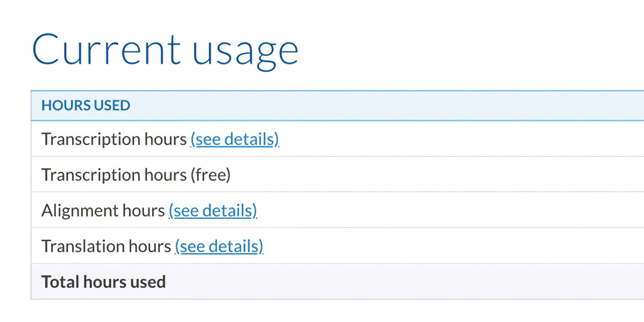The image size is (644, 322).
Task: Click the Transcription hours label text
Action: click(114, 139)
